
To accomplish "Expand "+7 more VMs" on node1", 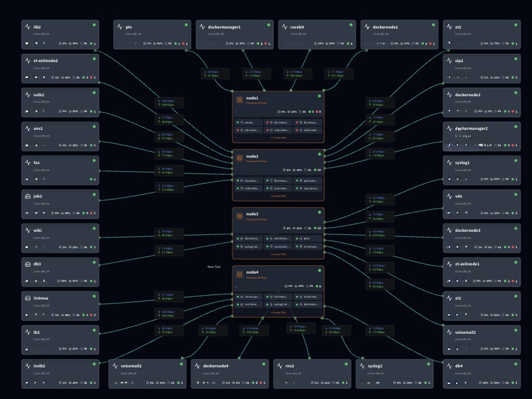I will pyautogui.click(x=279, y=137).
